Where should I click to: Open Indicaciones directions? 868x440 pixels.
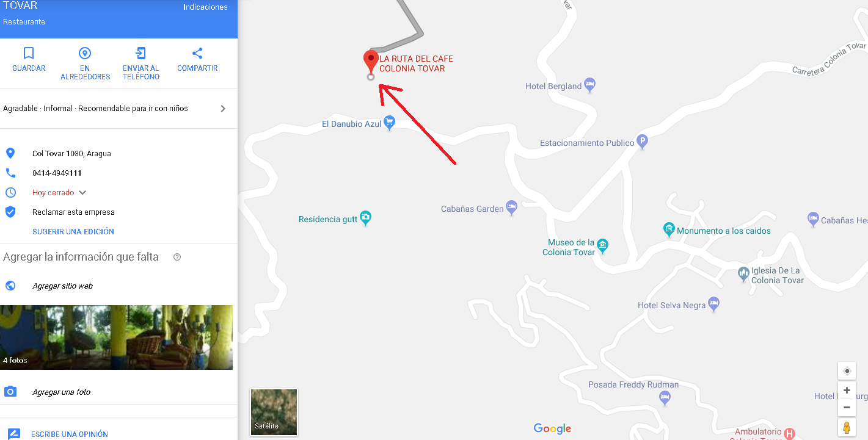(205, 7)
